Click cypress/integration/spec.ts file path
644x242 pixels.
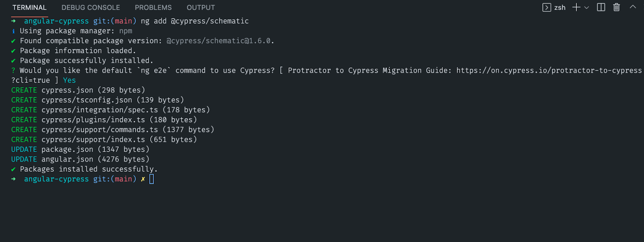click(x=100, y=110)
